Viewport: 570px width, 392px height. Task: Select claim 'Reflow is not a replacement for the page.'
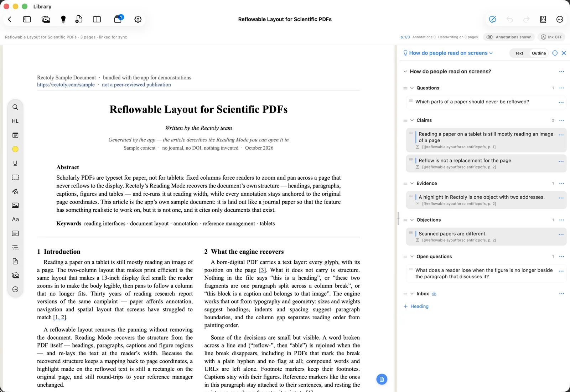(486, 163)
